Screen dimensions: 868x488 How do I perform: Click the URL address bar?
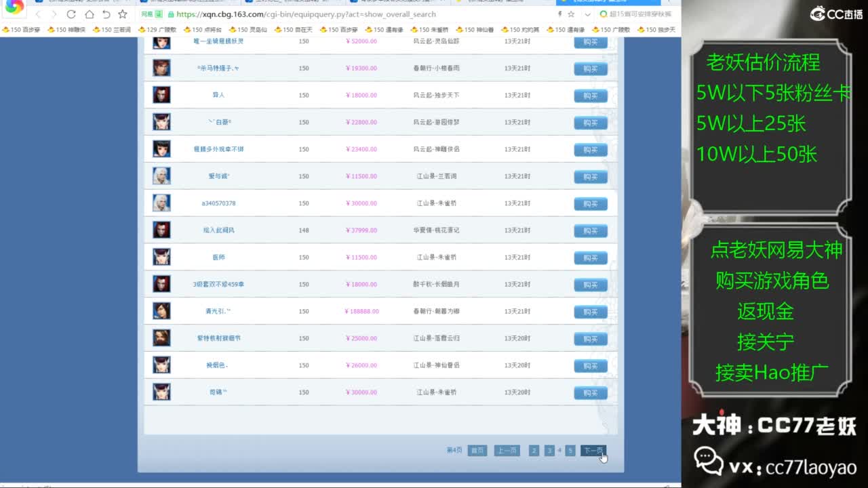click(x=339, y=14)
